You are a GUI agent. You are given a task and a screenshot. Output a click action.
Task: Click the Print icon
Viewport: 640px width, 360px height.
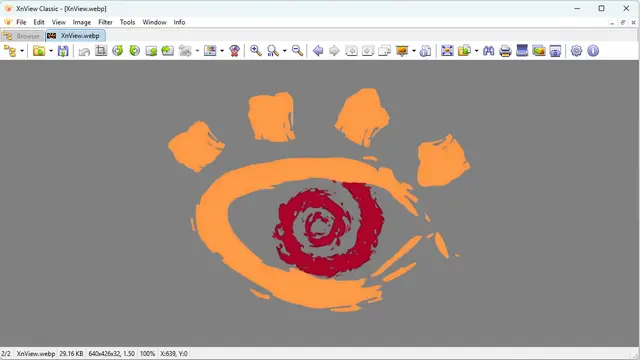pyautogui.click(x=505, y=51)
